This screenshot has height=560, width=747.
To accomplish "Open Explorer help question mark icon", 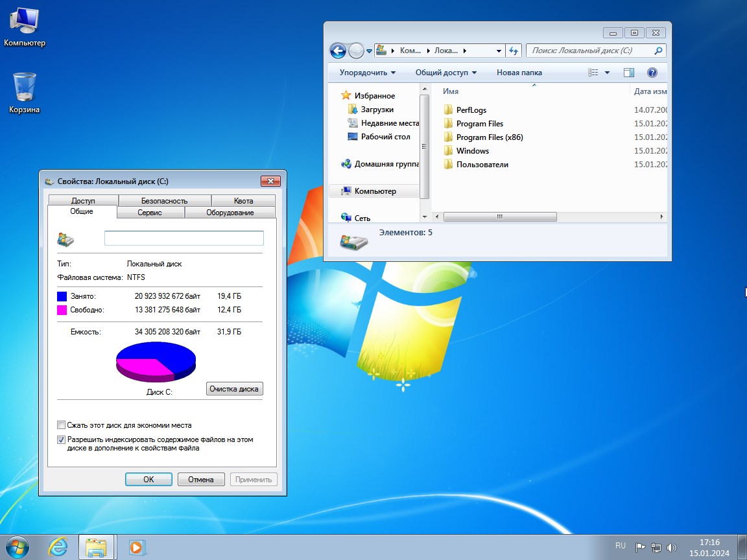I will point(652,73).
